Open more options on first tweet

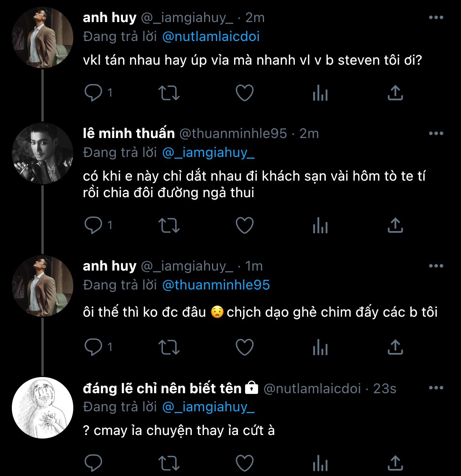(x=436, y=18)
